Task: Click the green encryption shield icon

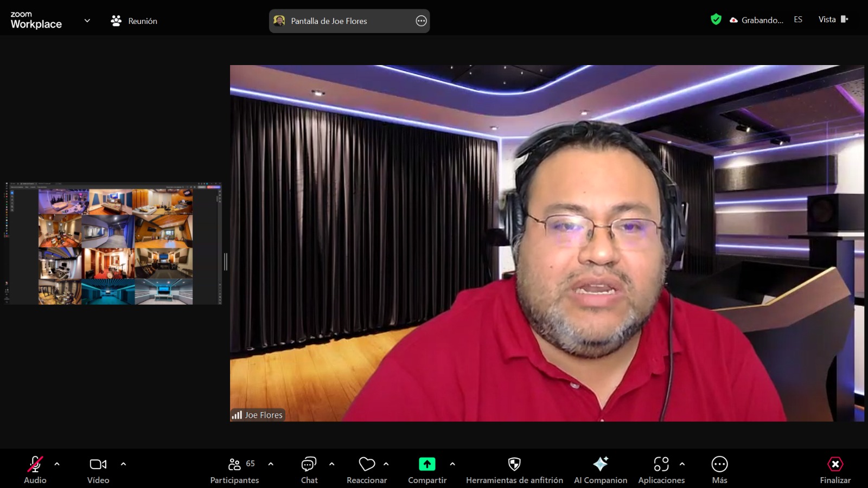Action: [716, 20]
